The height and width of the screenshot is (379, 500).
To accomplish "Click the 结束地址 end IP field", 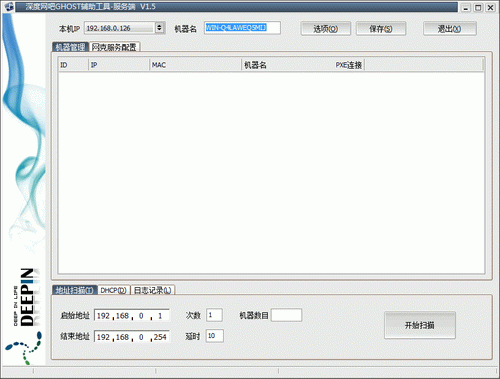I will pos(132,337).
